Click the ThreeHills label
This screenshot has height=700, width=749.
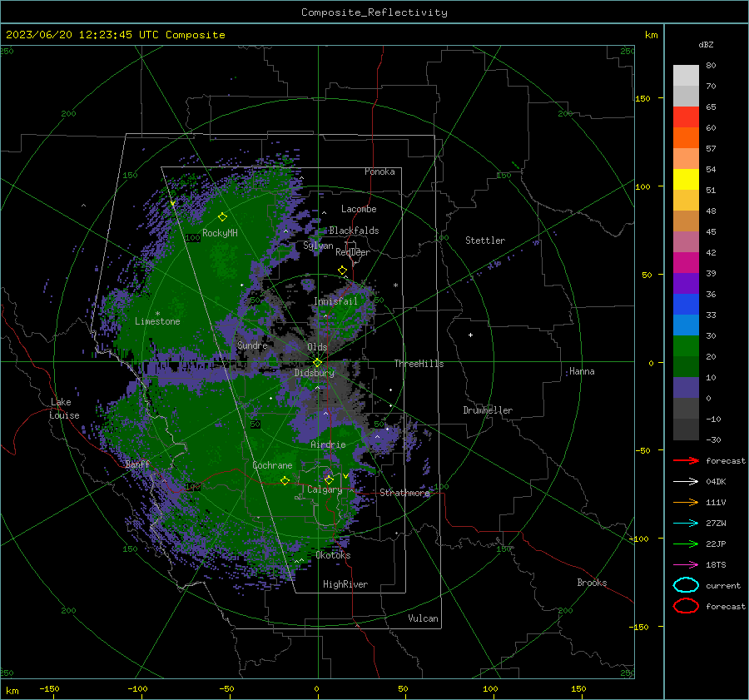coord(419,364)
